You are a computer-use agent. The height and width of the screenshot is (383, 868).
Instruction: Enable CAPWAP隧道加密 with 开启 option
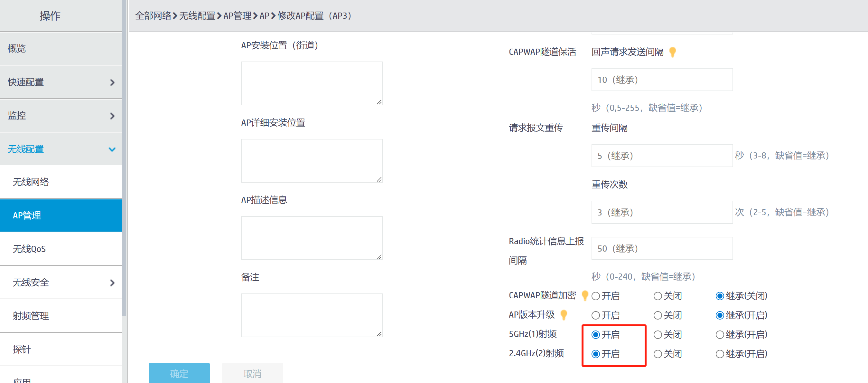595,296
